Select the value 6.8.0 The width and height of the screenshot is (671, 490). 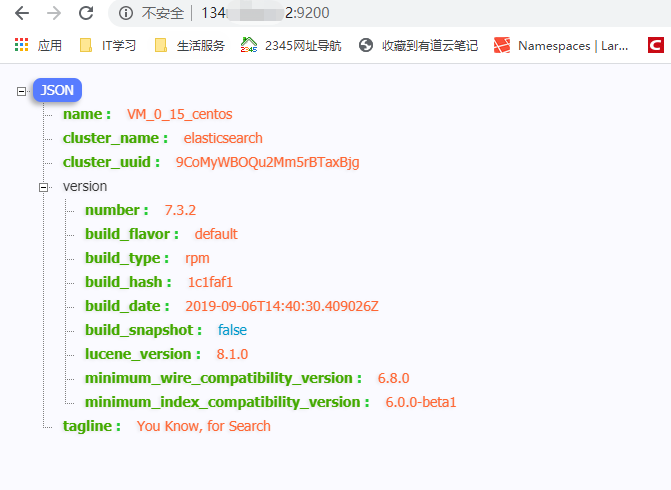tap(393, 378)
